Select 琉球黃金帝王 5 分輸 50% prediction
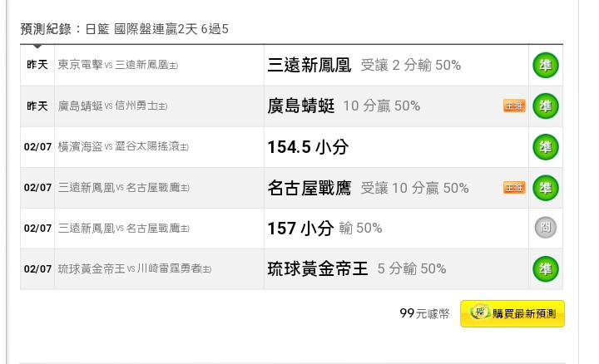This screenshot has height=364, width=599. [357, 268]
